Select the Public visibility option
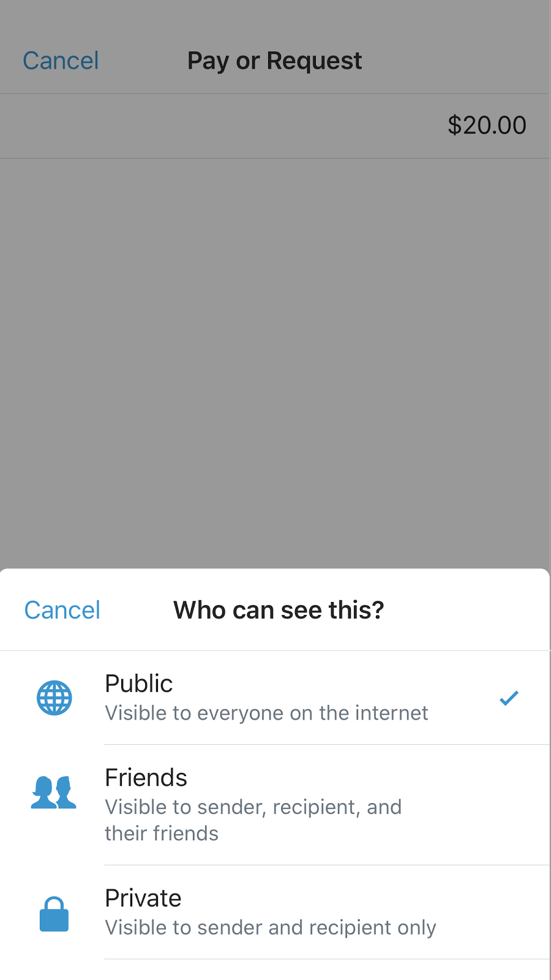 pyautogui.click(x=275, y=698)
